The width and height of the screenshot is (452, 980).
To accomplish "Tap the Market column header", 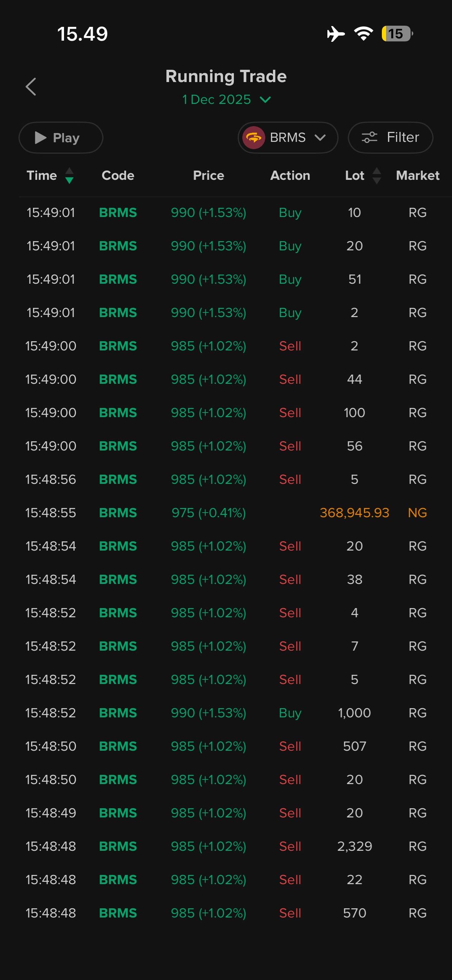I will [x=417, y=176].
